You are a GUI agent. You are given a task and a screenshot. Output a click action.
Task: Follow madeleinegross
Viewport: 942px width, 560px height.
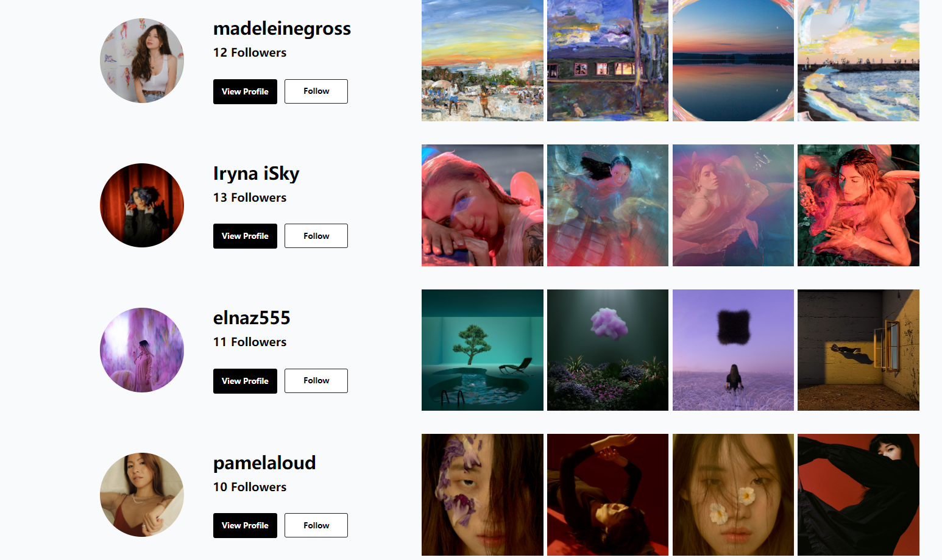(x=316, y=91)
